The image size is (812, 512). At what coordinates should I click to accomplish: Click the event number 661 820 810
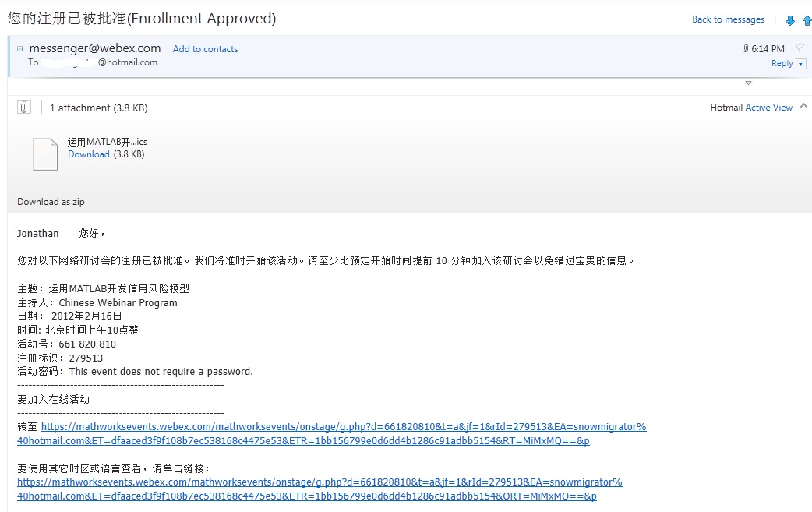pyautogui.click(x=87, y=344)
